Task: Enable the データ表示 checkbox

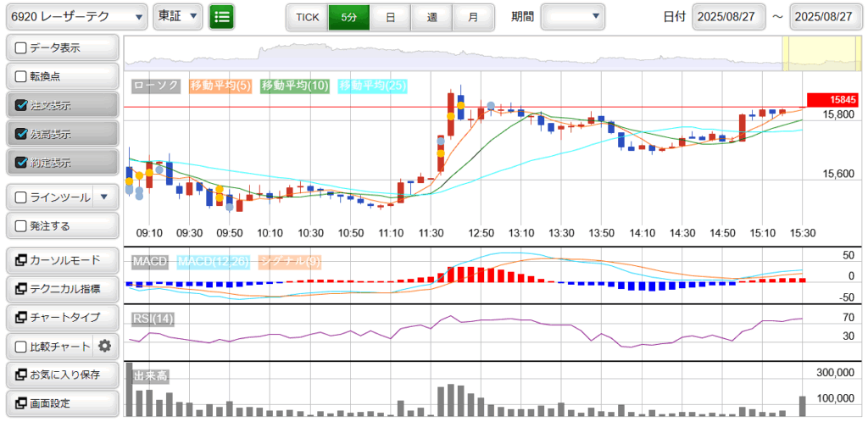Action: click(x=21, y=48)
